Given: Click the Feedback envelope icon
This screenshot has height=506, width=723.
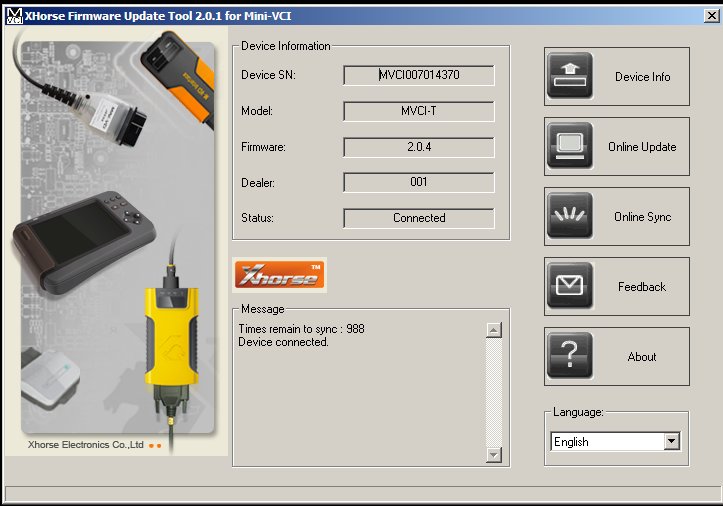Looking at the screenshot, I should (569, 286).
